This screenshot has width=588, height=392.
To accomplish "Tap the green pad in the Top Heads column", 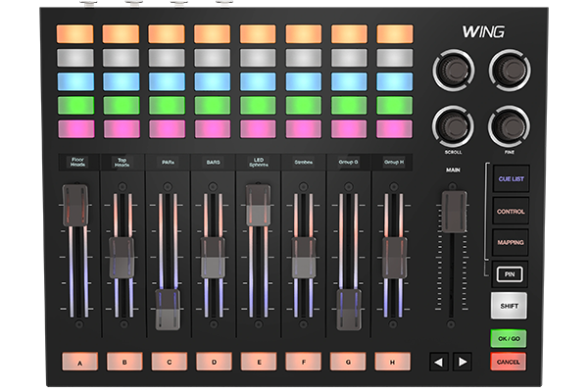I will click(x=122, y=105).
